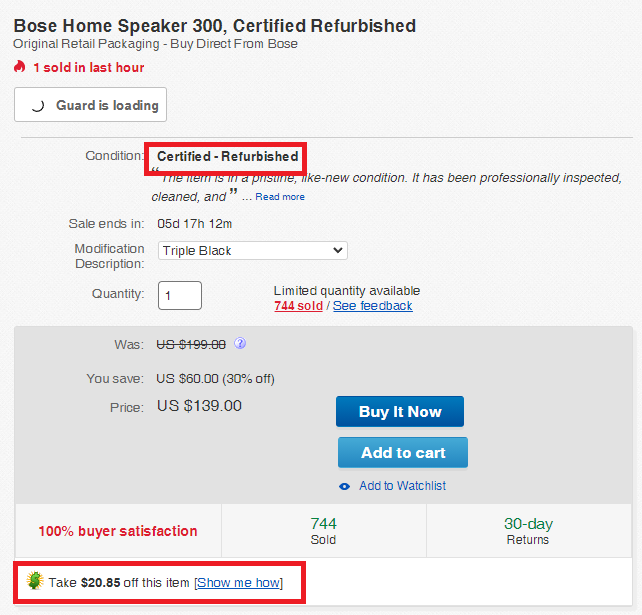Click the 30-day Returns text
The image size is (642, 615).
(x=528, y=531)
